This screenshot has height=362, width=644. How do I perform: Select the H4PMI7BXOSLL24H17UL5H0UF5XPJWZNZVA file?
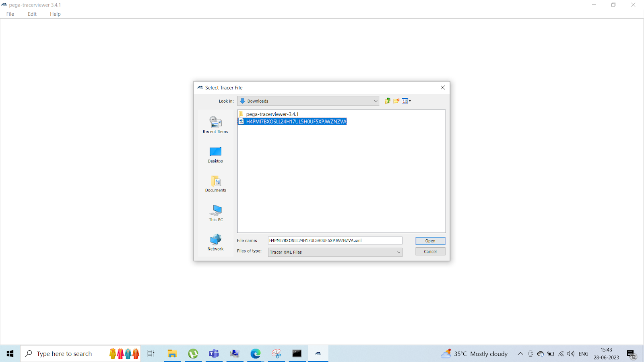(293, 121)
